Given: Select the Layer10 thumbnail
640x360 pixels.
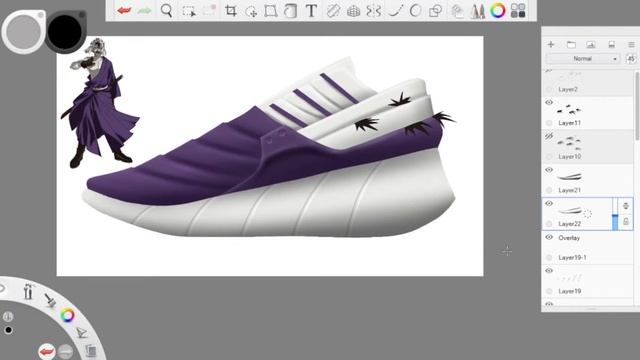Looking at the screenshot, I should pyautogui.click(x=569, y=143).
